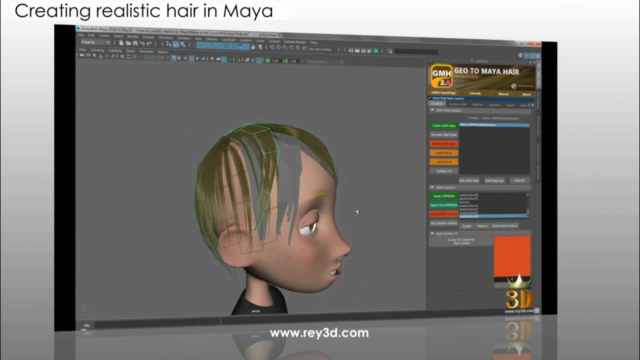This screenshot has height=360, width=640.
Task: Open the GMH2 HomePage link
Action: click(x=443, y=93)
